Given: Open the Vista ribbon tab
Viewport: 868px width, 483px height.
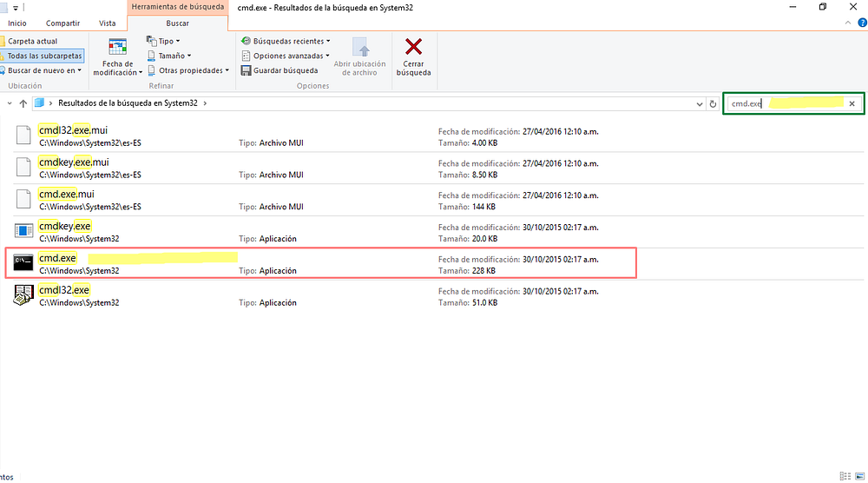Looking at the screenshot, I should 108,23.
